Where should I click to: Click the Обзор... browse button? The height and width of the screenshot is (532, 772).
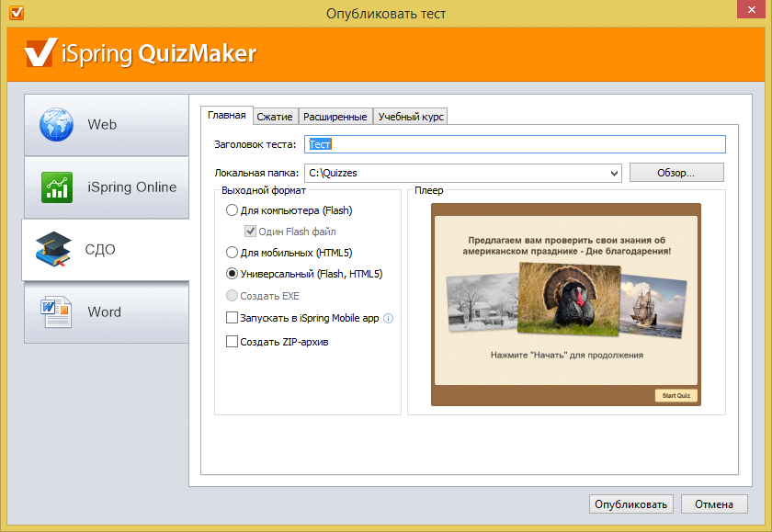tap(676, 173)
